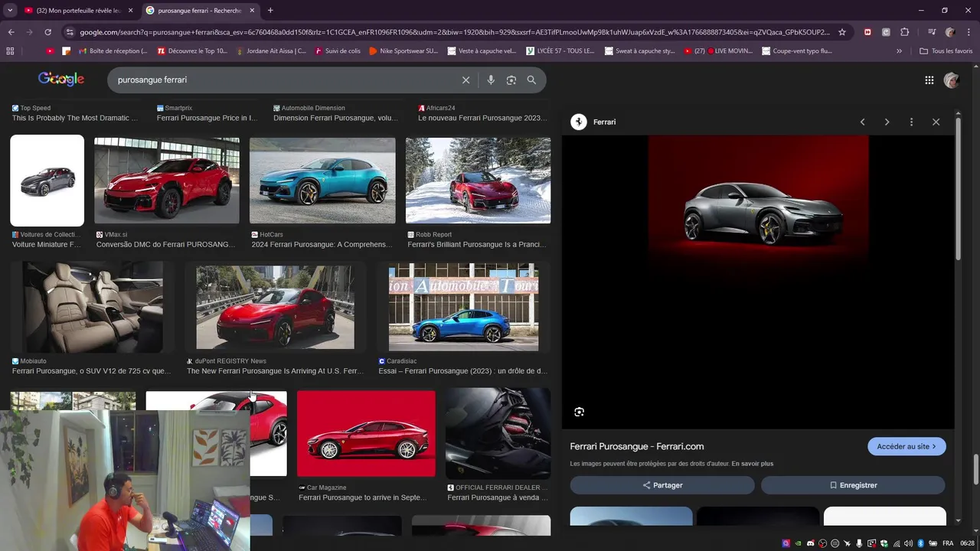Open a new browser tab

pos(270,10)
